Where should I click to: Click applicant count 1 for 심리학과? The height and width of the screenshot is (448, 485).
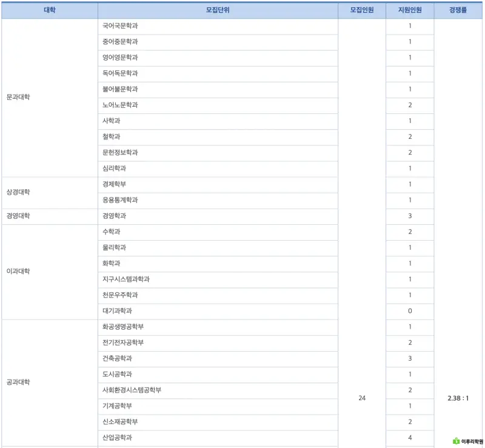(410, 169)
